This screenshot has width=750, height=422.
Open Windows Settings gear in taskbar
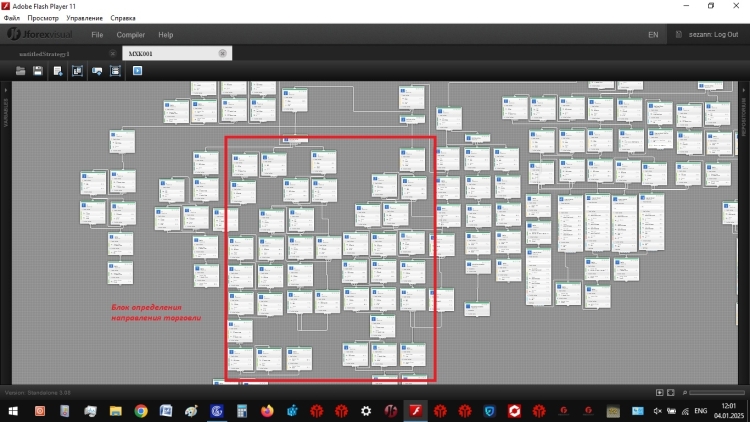pyautogui.click(x=366, y=411)
